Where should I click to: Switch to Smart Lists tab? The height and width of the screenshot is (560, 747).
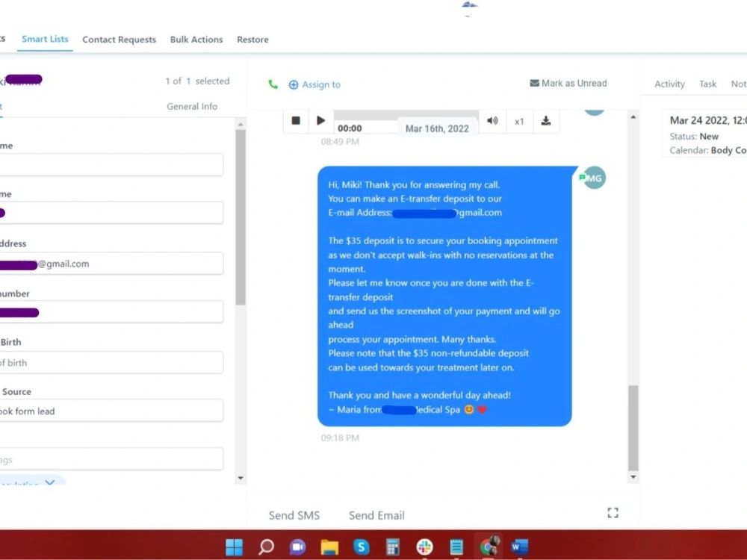45,39
